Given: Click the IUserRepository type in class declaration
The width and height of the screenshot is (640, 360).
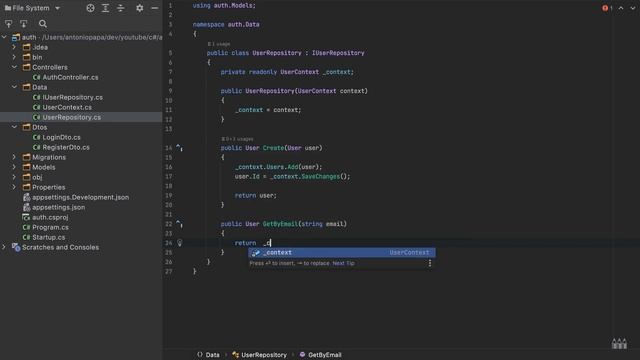Looking at the screenshot, I should [338, 53].
